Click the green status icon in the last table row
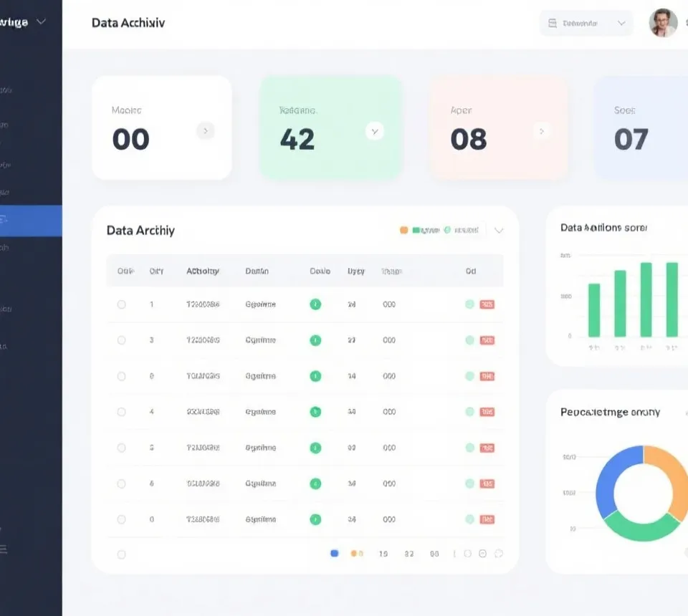The height and width of the screenshot is (616, 688). [x=315, y=519]
